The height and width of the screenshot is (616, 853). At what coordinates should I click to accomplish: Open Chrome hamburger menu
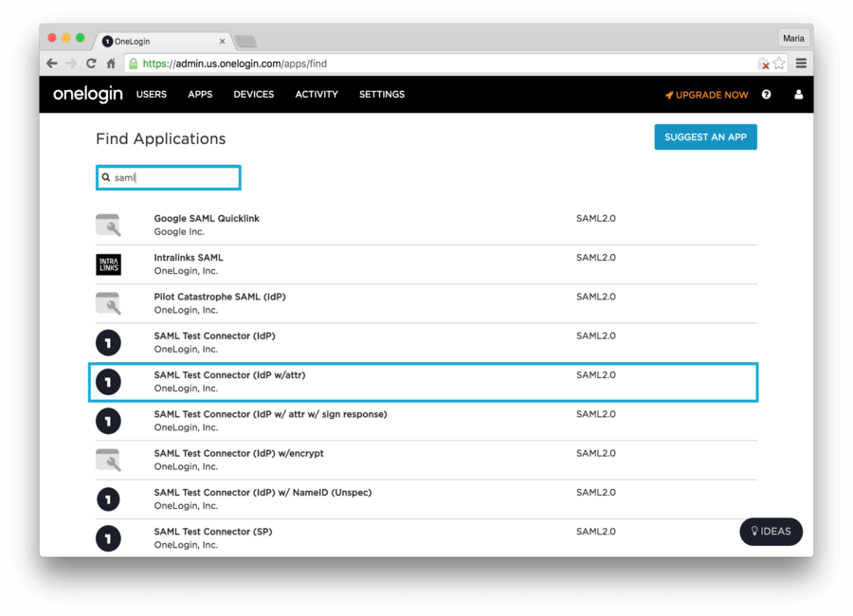[801, 63]
